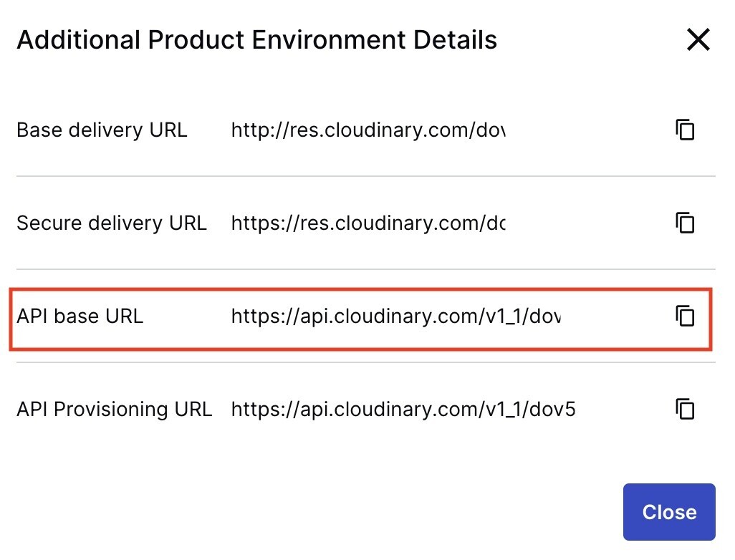Select the API Provisioning URL value text

403,409
